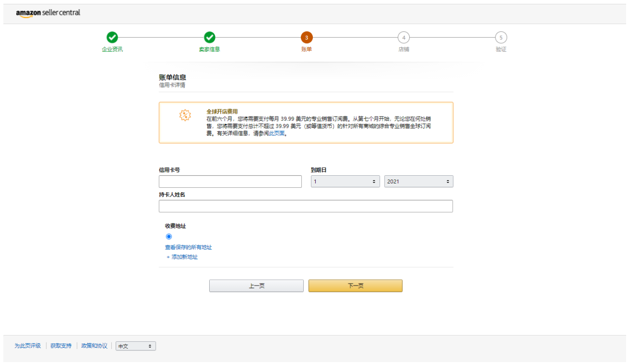Click the orange badge icon in 全球开店费用 notice
630x364 pixels.
[185, 116]
